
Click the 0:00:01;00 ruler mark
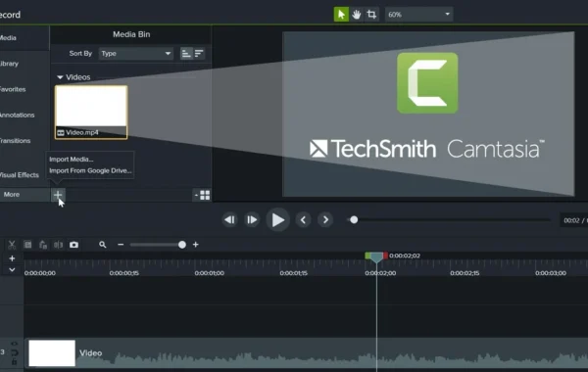210,273
